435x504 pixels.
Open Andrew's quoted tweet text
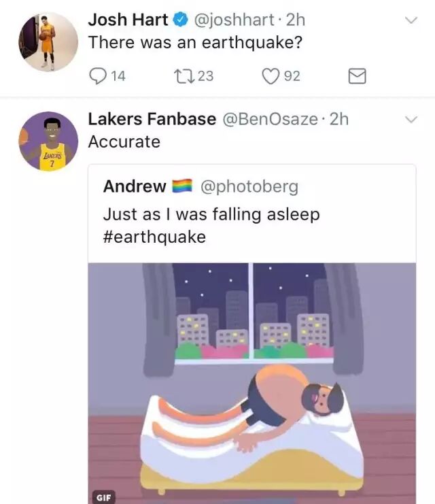tap(211, 226)
